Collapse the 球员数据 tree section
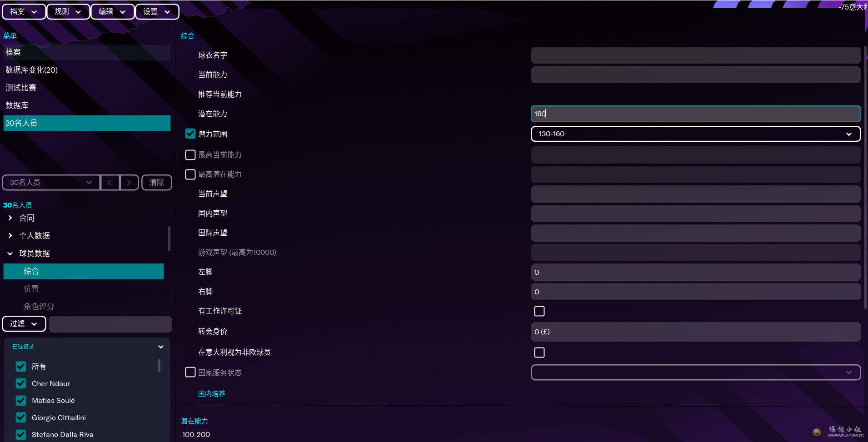The height and width of the screenshot is (442, 868). [10, 253]
